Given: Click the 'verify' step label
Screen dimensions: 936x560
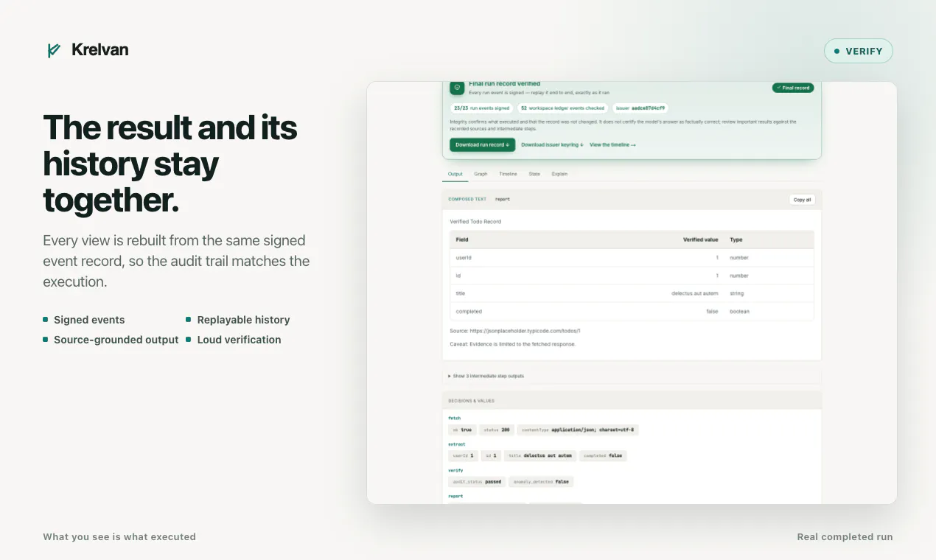Looking at the screenshot, I should tap(455, 470).
